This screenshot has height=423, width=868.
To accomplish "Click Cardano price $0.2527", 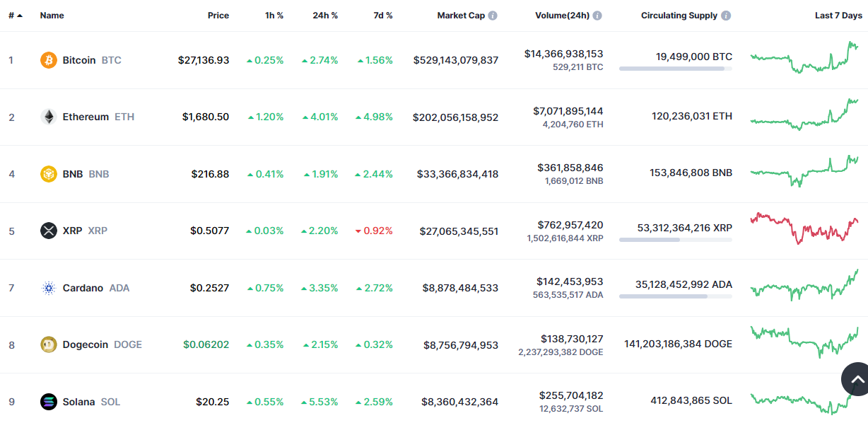I will pyautogui.click(x=209, y=288).
